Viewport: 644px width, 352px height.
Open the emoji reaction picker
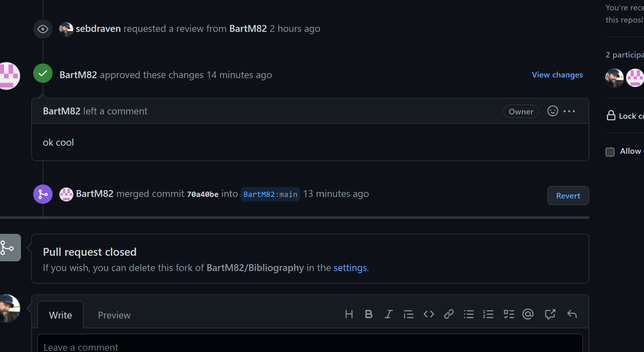click(552, 111)
